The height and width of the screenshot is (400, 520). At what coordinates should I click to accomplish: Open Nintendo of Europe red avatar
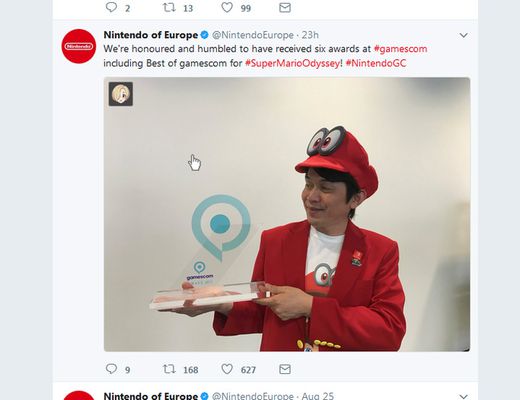point(79,46)
